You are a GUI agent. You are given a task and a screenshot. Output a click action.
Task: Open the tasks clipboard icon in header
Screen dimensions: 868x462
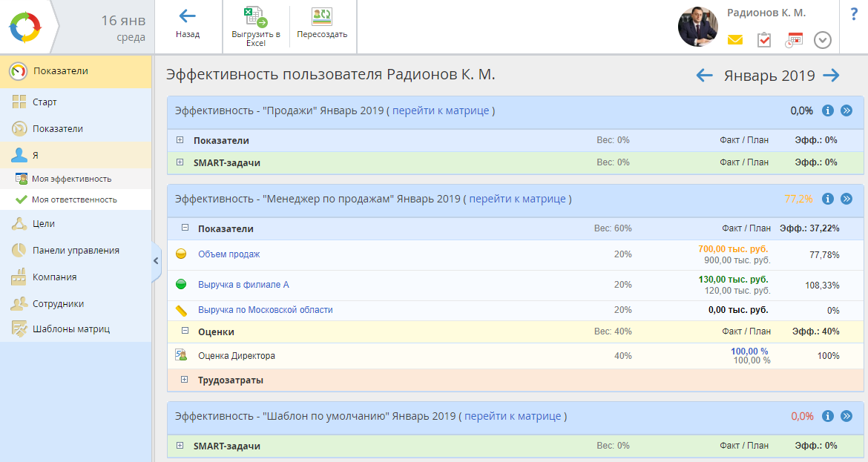(764, 40)
